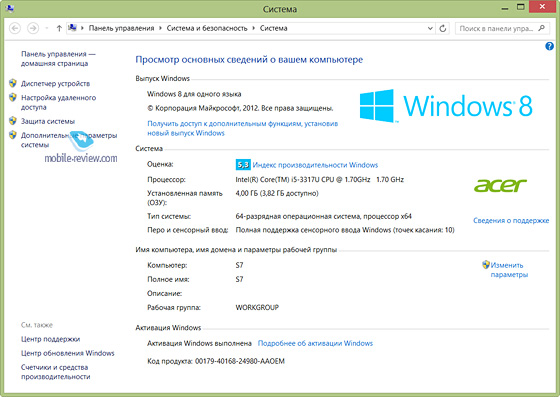The height and width of the screenshot is (397, 560).
Task: Close the Система window
Action: 542,6
